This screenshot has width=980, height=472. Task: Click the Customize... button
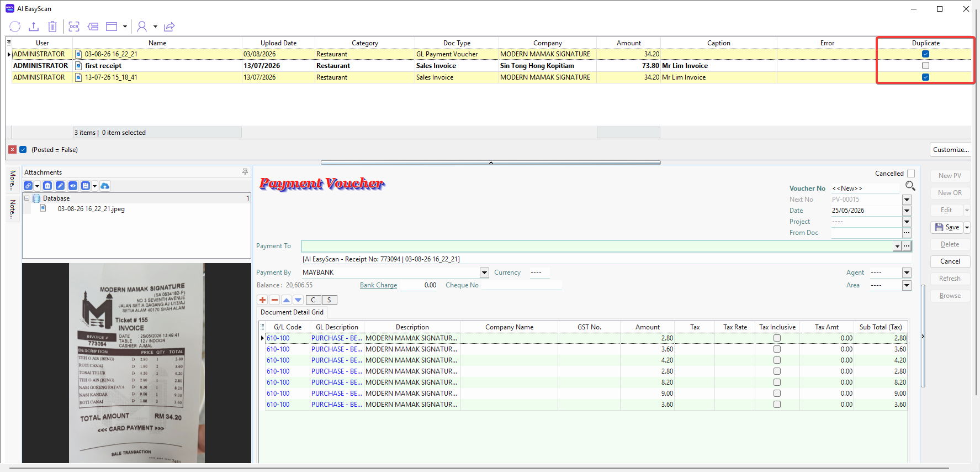click(x=951, y=149)
